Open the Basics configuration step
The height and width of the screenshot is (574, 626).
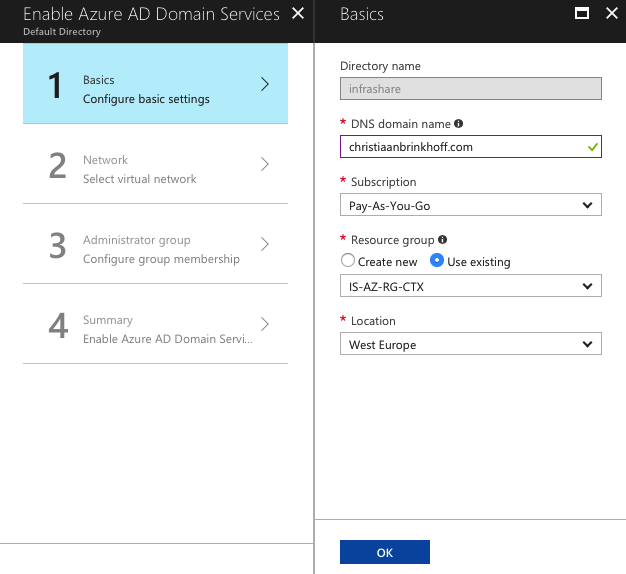(155, 83)
